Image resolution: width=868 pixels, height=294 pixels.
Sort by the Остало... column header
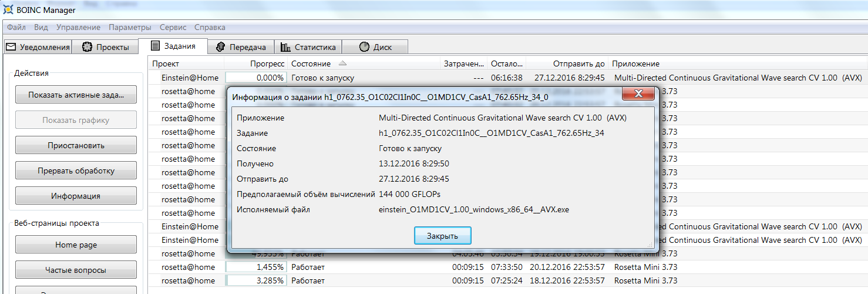coord(507,64)
